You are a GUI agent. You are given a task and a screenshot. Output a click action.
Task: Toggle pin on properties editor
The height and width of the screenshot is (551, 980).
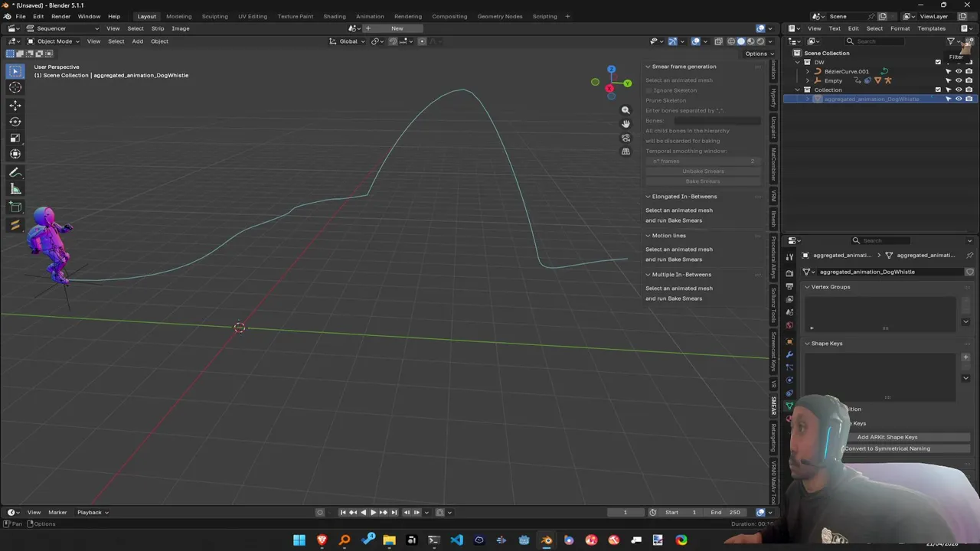969,255
